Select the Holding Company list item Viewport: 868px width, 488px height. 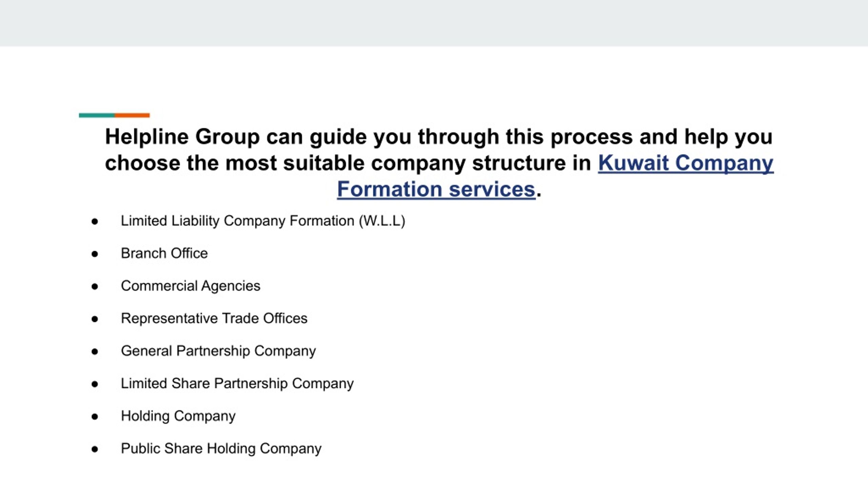tap(178, 416)
